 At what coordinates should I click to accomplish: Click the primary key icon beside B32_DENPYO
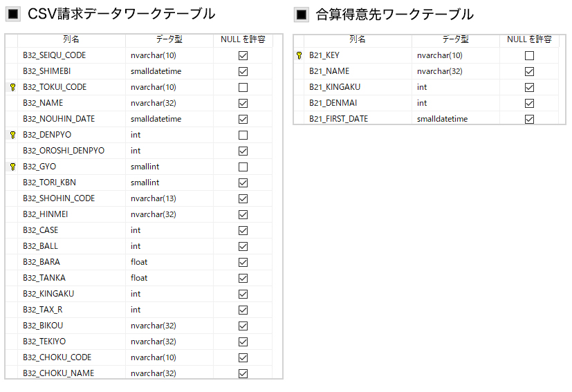click(12, 135)
